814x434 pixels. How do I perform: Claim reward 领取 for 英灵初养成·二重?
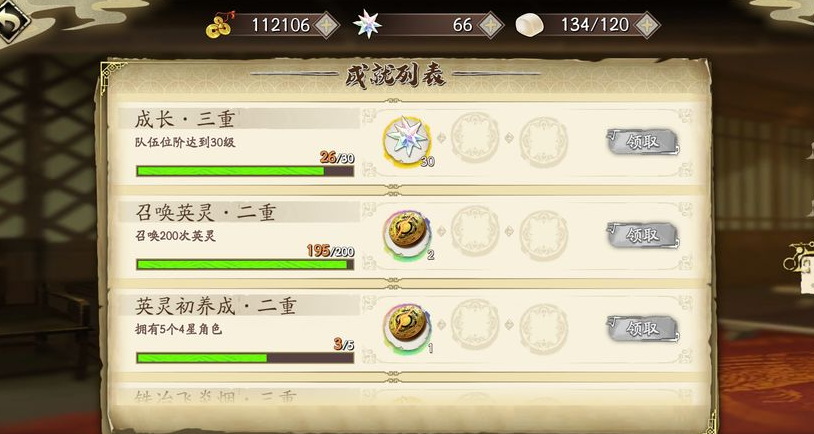[x=643, y=329]
